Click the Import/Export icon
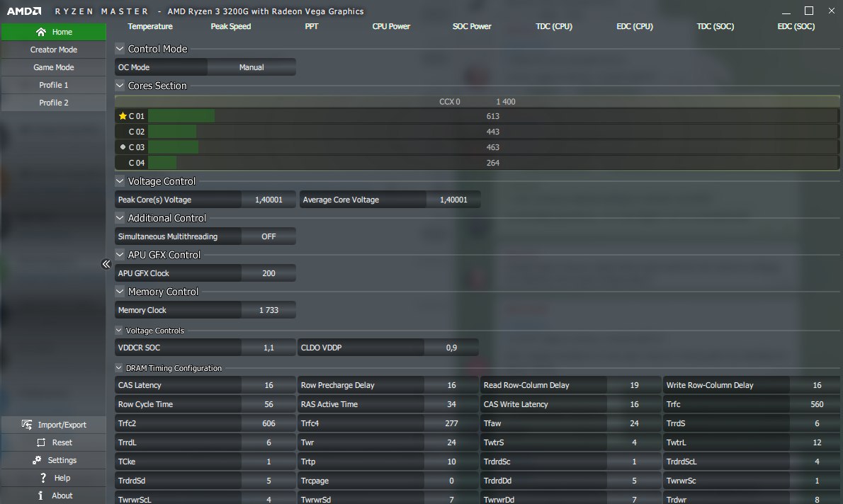 pyautogui.click(x=26, y=425)
